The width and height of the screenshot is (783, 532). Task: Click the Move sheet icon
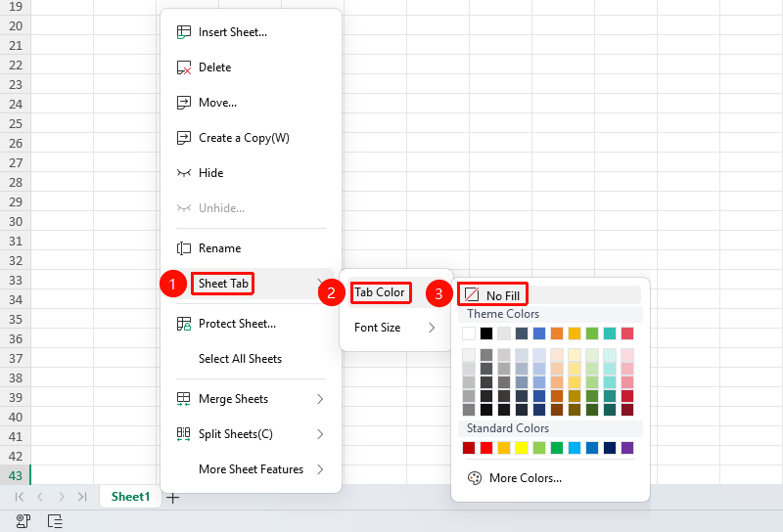[184, 103]
